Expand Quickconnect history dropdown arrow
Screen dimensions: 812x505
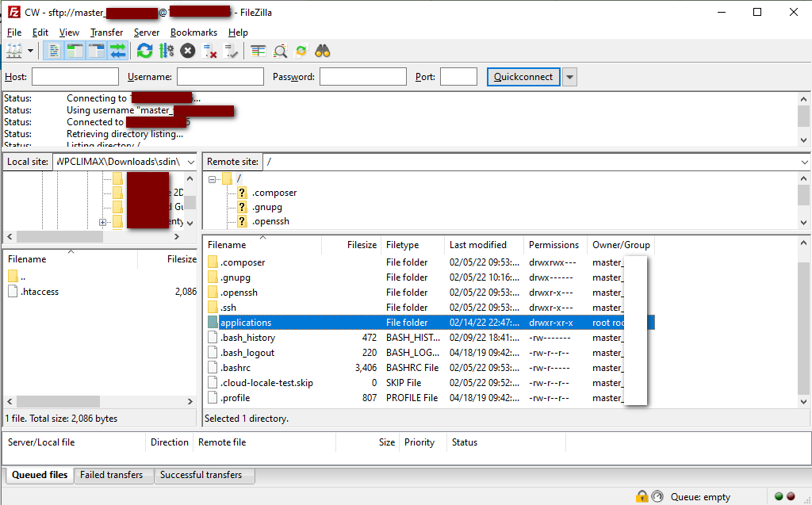pos(569,77)
